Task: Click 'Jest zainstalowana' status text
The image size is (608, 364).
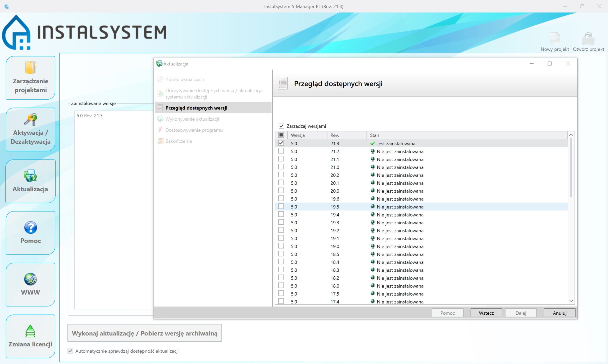Action: pos(396,143)
